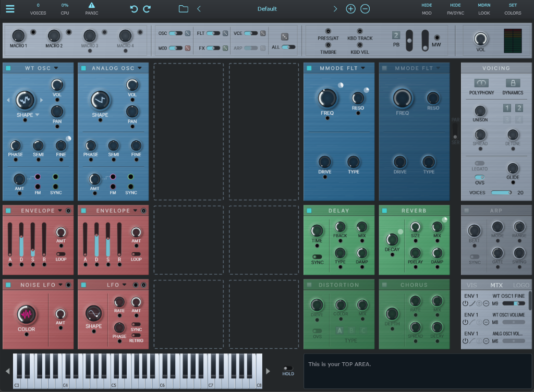The width and height of the screenshot is (534, 392).
Task: Disable the WT OSC module power
Action: [x=8, y=68]
